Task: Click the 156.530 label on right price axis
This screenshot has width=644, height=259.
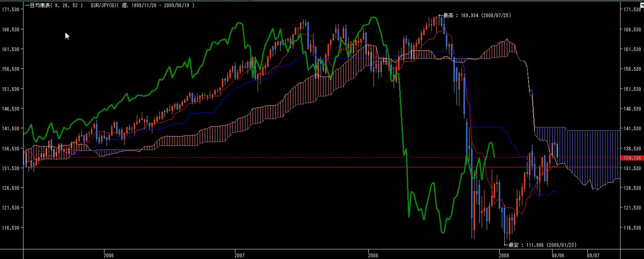Action: [x=633, y=69]
